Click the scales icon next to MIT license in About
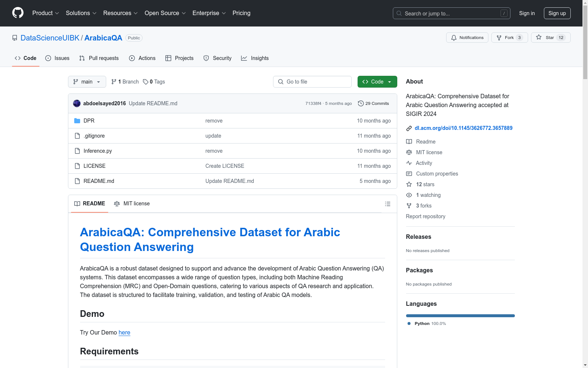588x368 pixels. 409,152
